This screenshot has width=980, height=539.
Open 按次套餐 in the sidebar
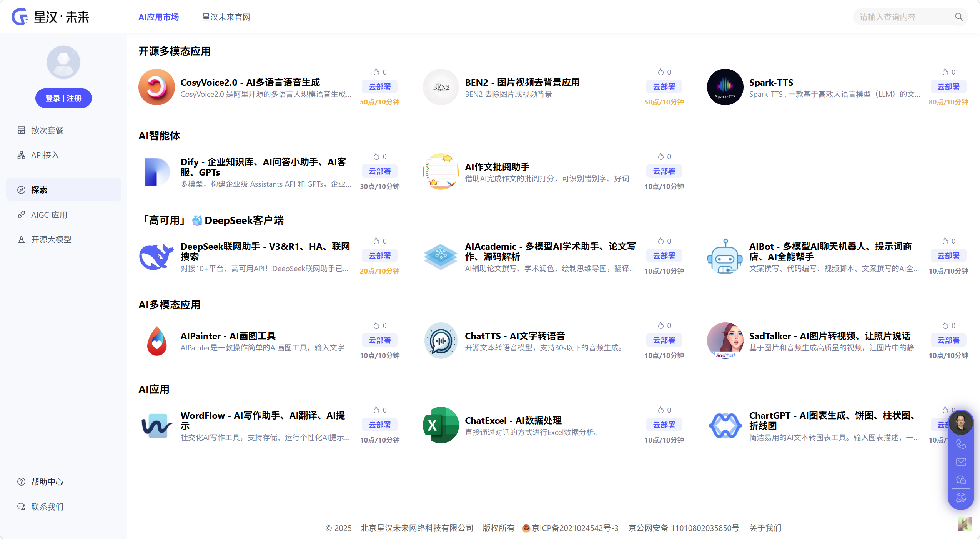pos(63,130)
